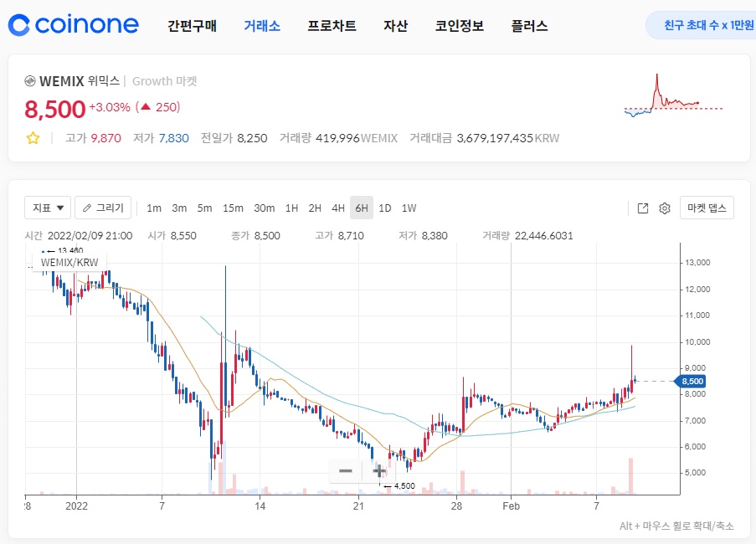Switch chart to 3m interval
Screen dimensions: 756x544
click(x=179, y=208)
